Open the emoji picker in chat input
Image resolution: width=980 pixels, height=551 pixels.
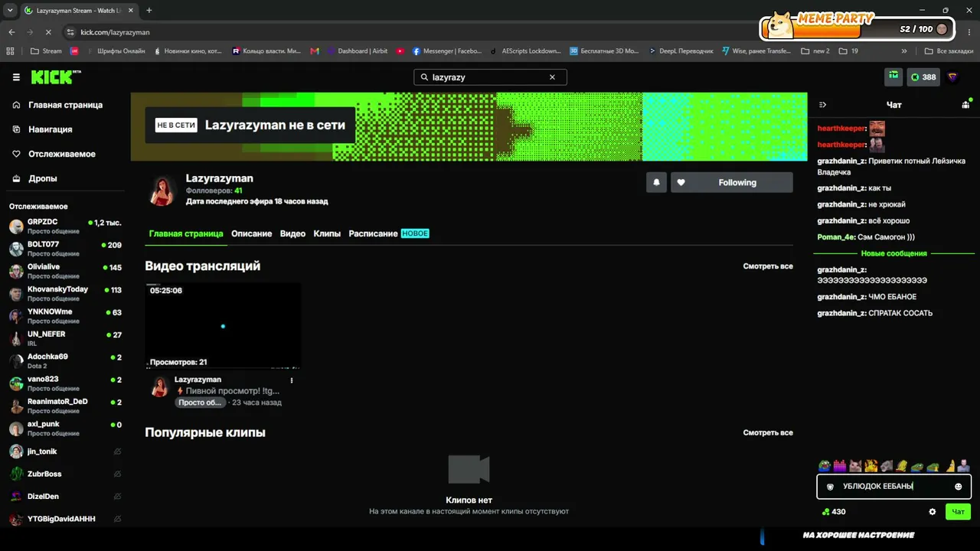(x=958, y=487)
